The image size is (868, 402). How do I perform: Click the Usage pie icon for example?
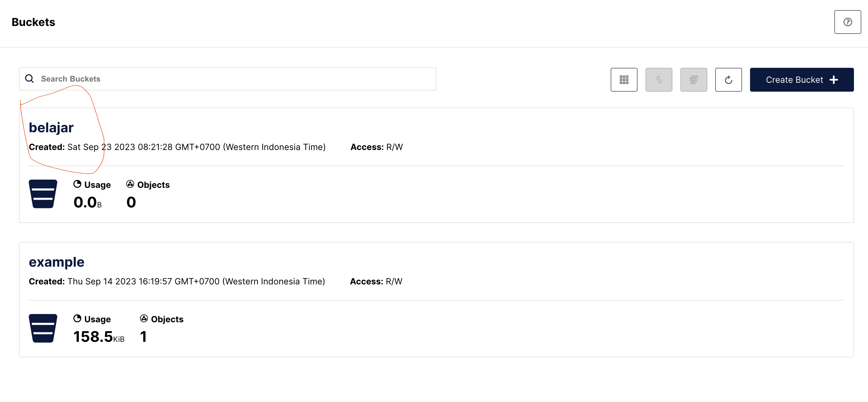pos(77,319)
